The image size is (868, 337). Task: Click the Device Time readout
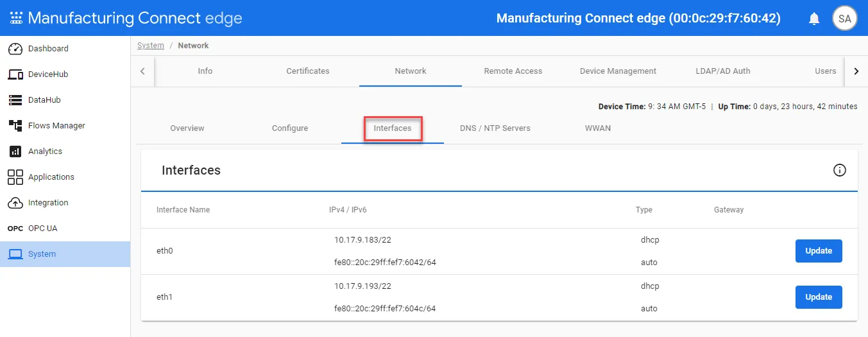(652, 107)
